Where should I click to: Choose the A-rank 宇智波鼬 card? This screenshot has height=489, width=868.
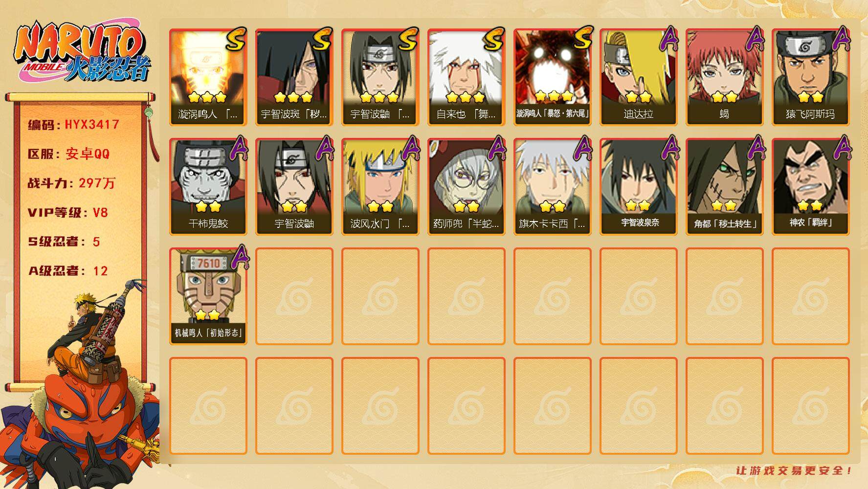point(294,187)
